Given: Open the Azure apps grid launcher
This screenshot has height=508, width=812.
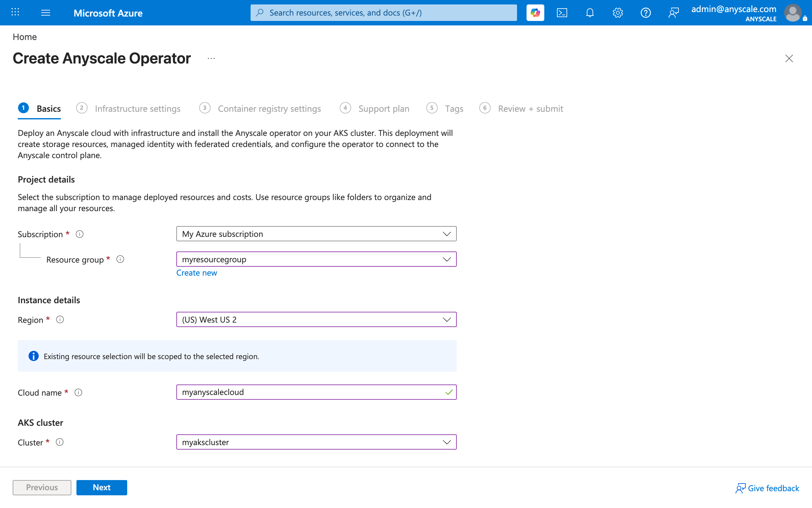Looking at the screenshot, I should click(x=15, y=12).
